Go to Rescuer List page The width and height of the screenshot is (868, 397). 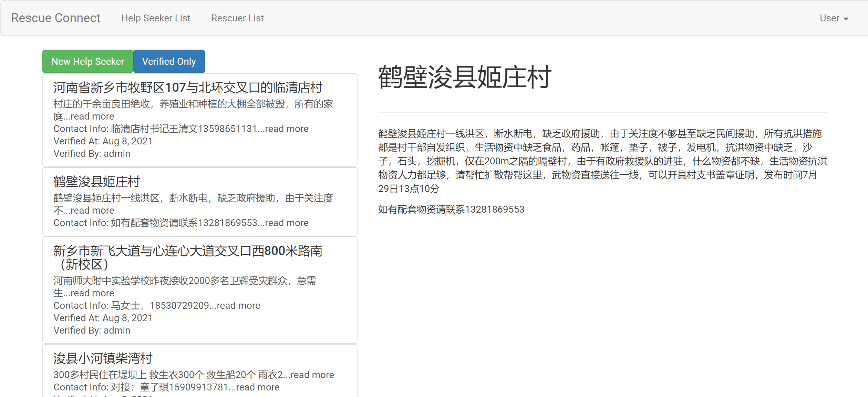pos(237,18)
